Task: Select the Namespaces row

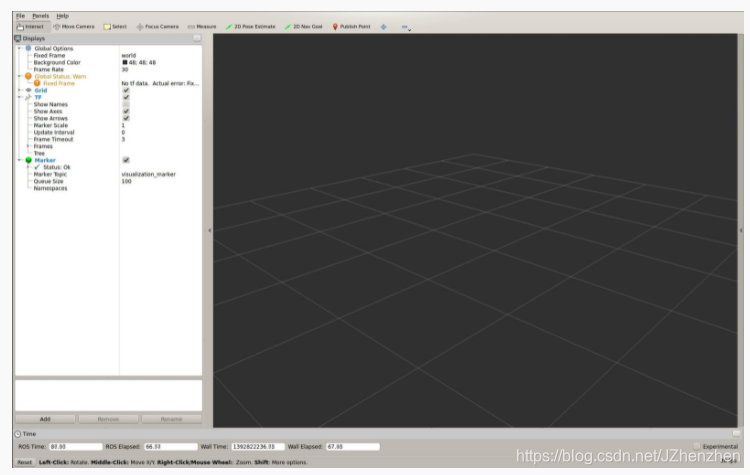Action: (108, 188)
